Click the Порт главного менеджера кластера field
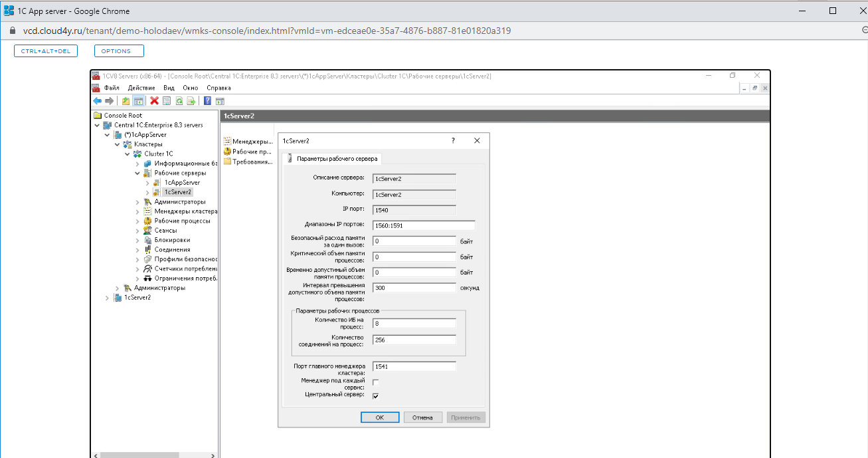868x458 pixels. [x=414, y=366]
